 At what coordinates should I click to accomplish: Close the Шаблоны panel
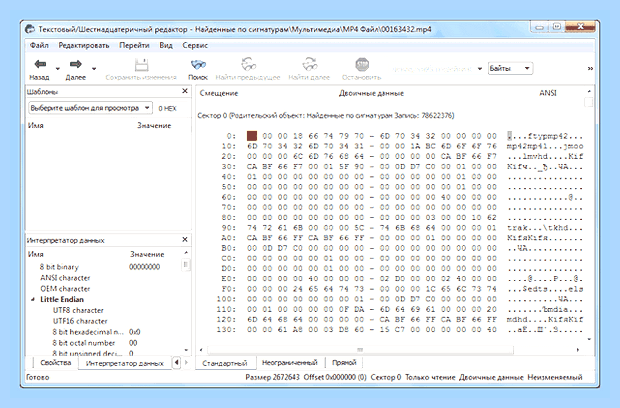(x=185, y=91)
